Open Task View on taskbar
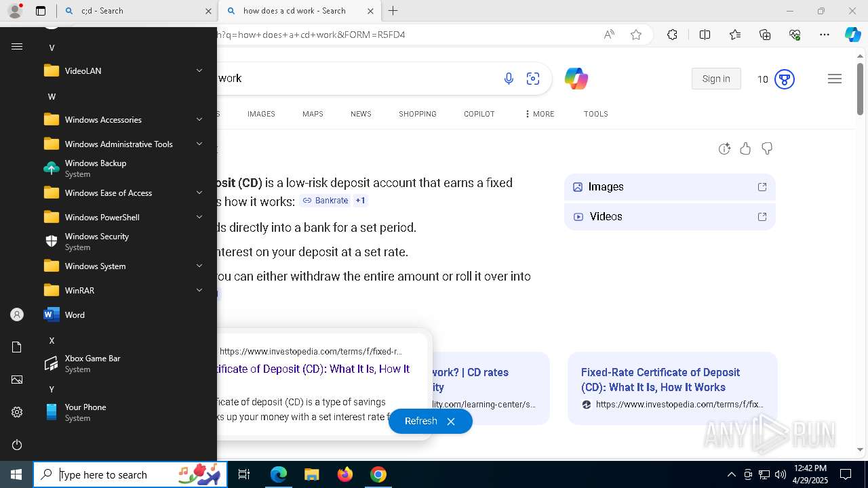Screen dimensions: 868x488 (244, 474)
